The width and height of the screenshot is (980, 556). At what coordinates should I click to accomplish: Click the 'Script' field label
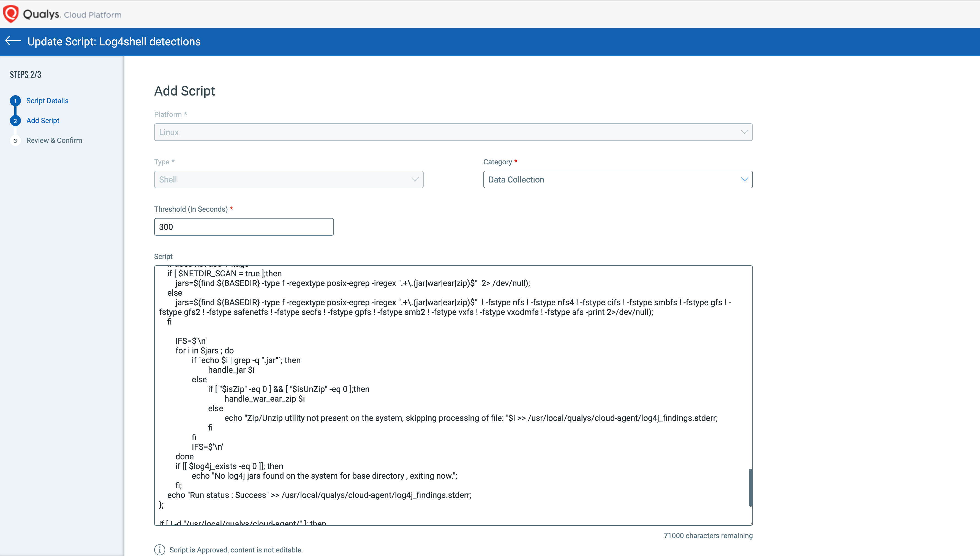[x=163, y=257]
